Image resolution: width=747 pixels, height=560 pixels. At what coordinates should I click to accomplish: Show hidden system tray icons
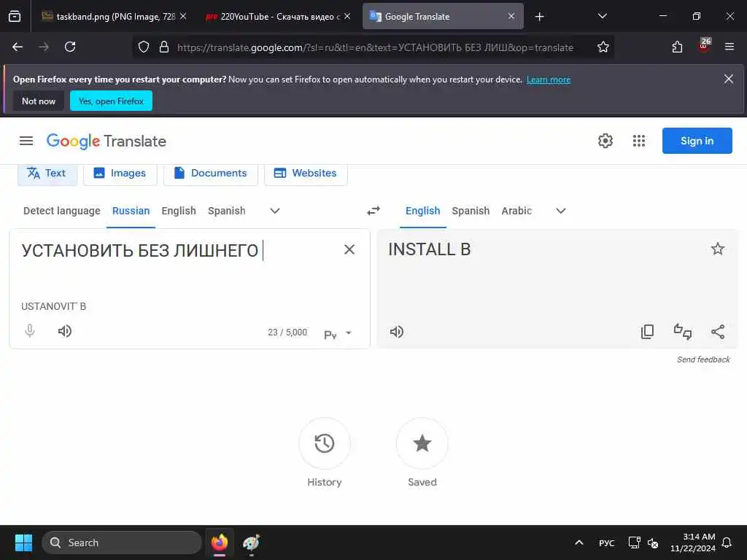[x=578, y=542]
